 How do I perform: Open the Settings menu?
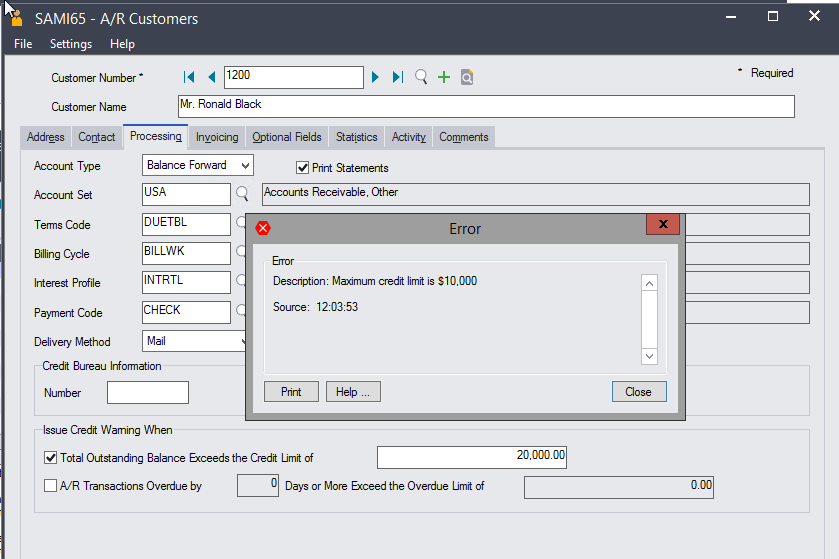71,44
